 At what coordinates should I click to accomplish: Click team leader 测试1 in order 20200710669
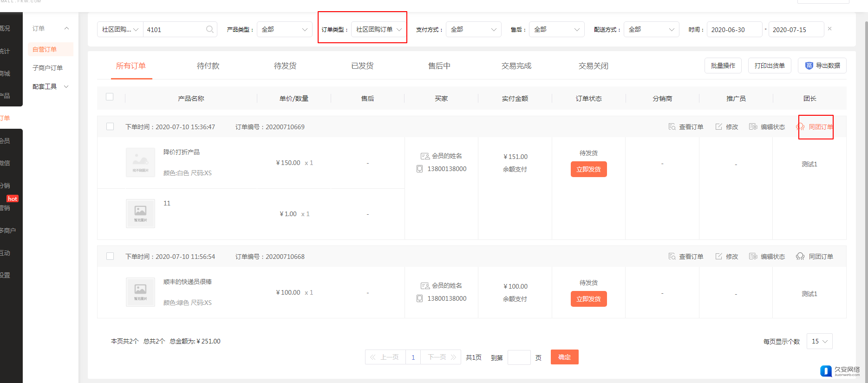(x=809, y=164)
